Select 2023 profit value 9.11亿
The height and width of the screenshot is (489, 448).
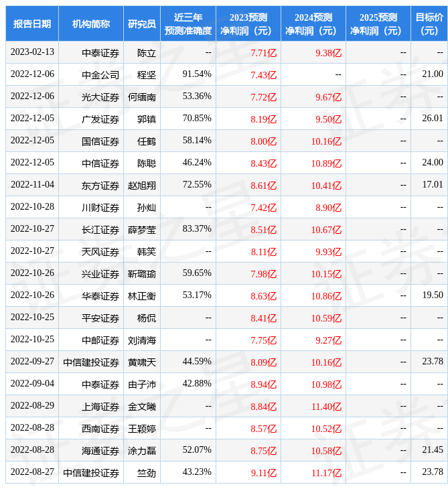click(264, 474)
